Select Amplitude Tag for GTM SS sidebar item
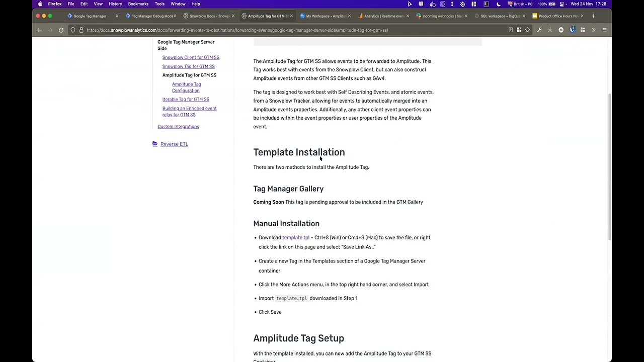This screenshot has width=644, height=362. point(189,75)
